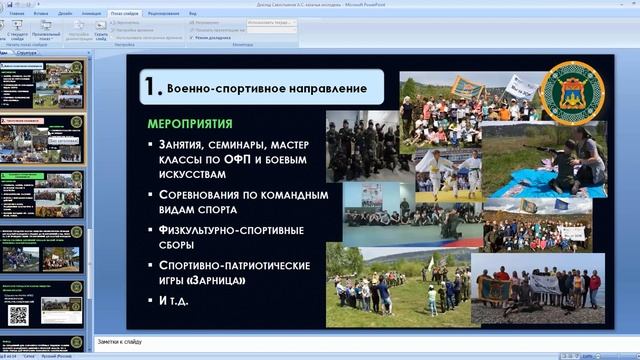The image size is (640, 360).
Task: Select the Показ слайдов ribbon tab
Action: [x=124, y=13]
